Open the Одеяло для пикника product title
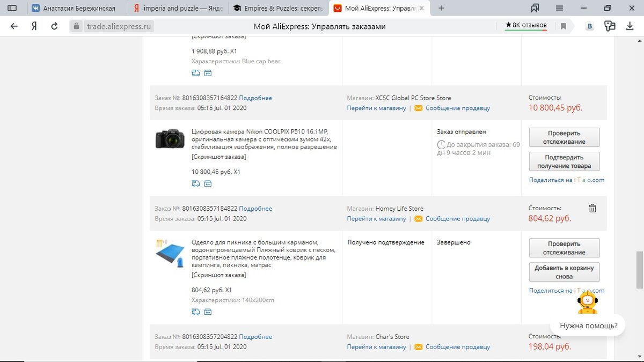Image resolution: width=644 pixels, height=362 pixels. [x=264, y=254]
